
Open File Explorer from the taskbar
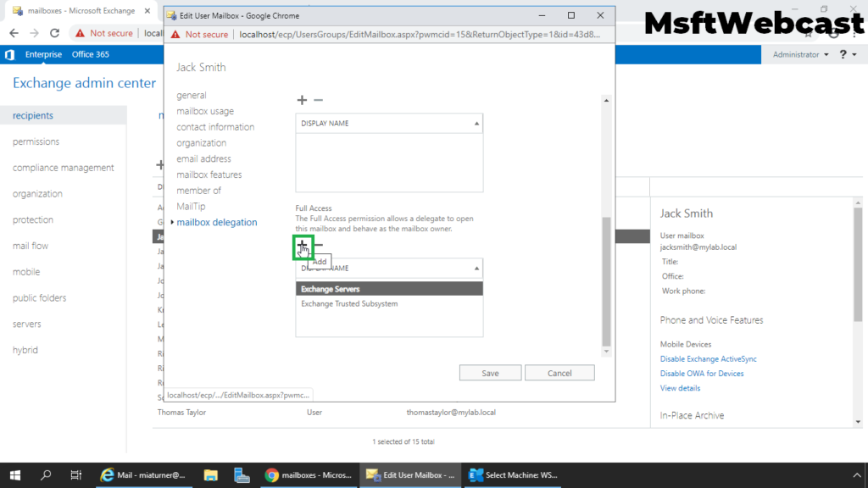211,475
